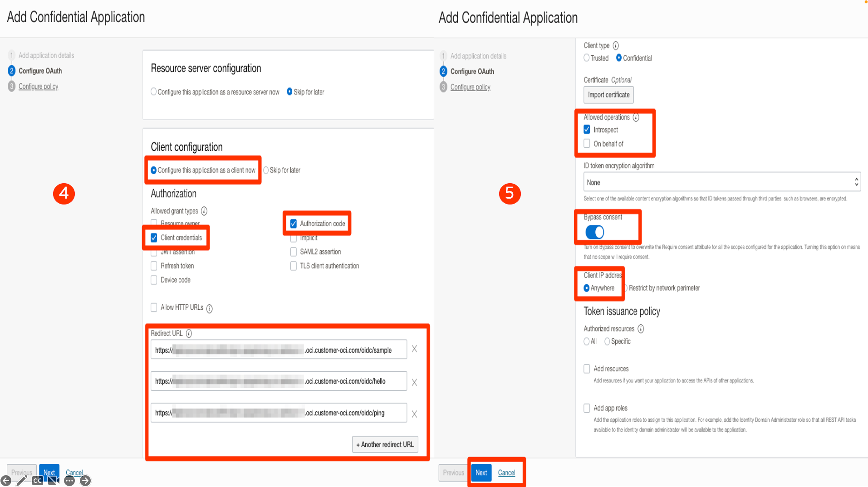Click the Next button on the right panel

pyautogui.click(x=481, y=472)
